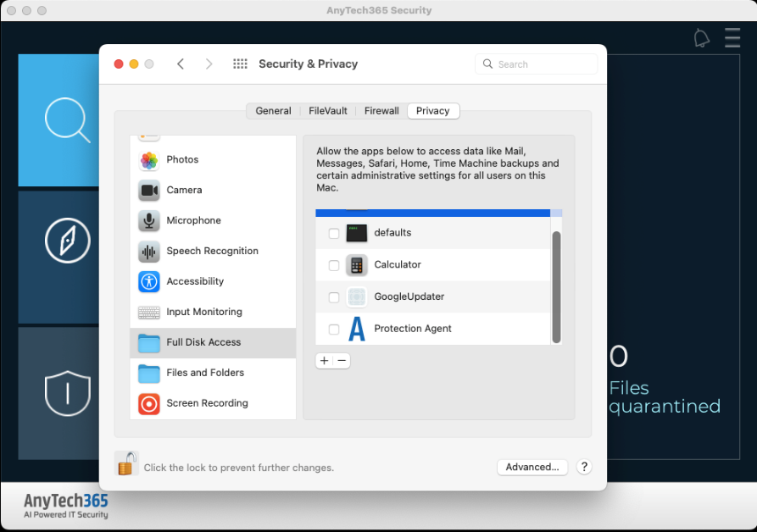Enable the Calculator checkbox

(x=334, y=265)
